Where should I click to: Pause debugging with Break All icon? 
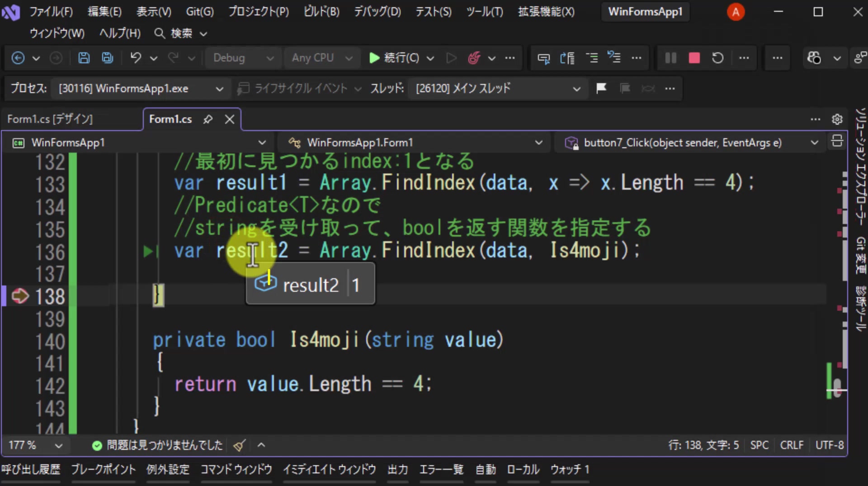671,58
